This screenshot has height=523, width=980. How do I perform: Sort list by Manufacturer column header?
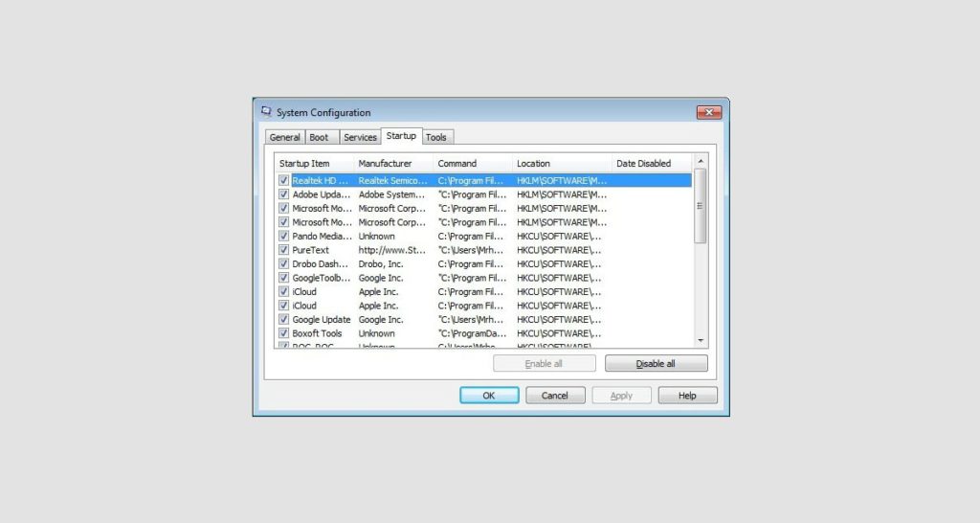[392, 164]
